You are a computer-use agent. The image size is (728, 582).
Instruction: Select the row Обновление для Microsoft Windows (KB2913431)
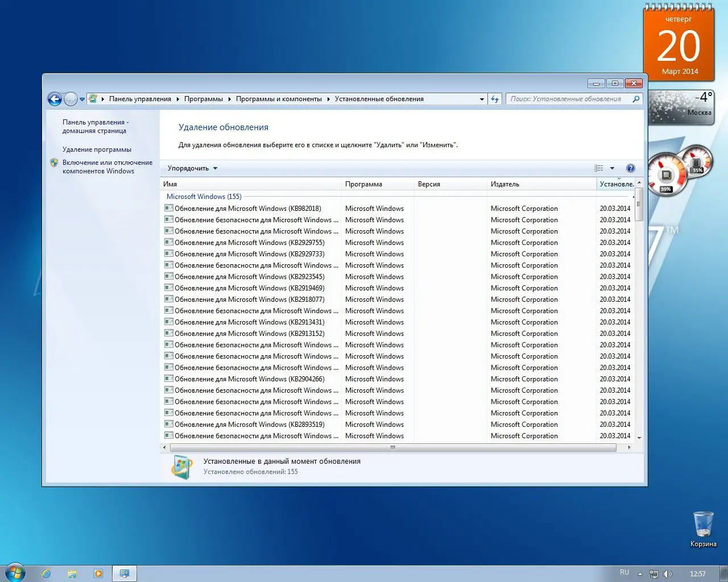(x=398, y=322)
